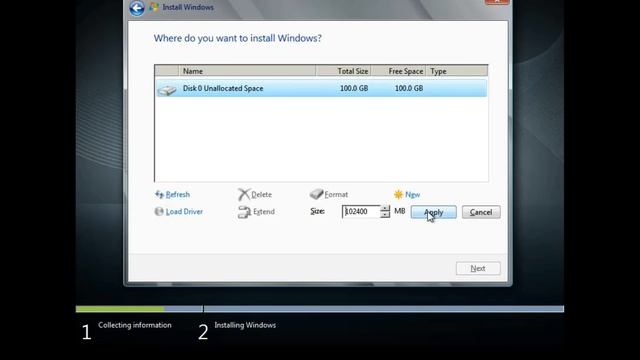Decrease size with the down spinner arrow

[385, 215]
